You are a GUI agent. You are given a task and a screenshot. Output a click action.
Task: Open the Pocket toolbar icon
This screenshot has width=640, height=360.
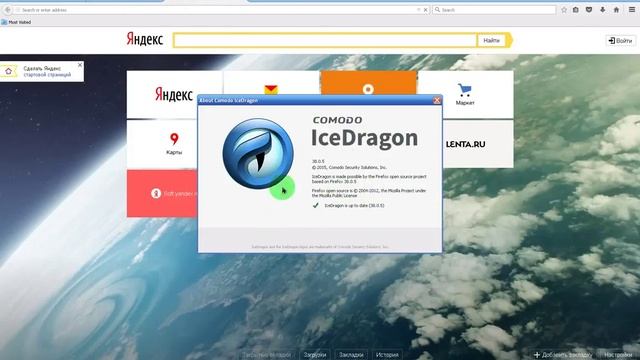click(589, 10)
